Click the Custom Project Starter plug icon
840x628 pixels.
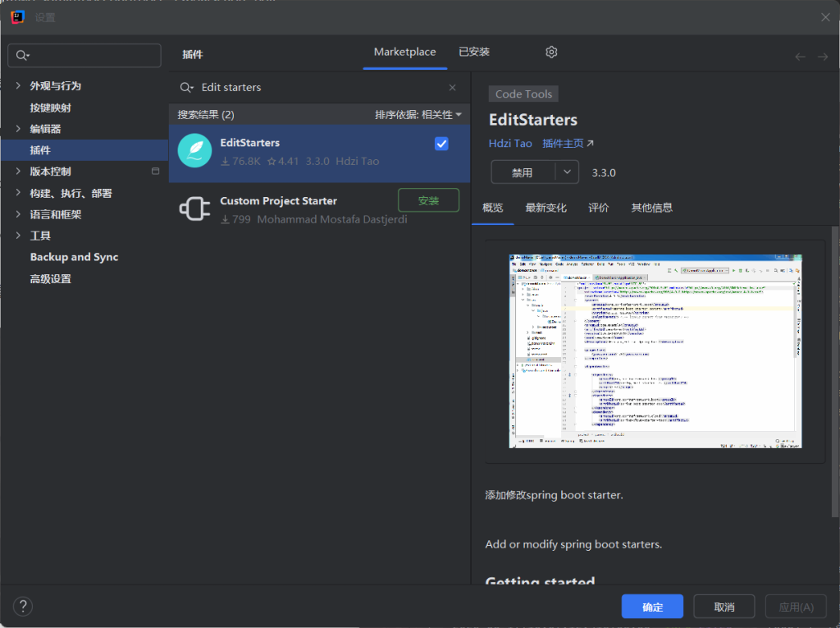click(195, 209)
